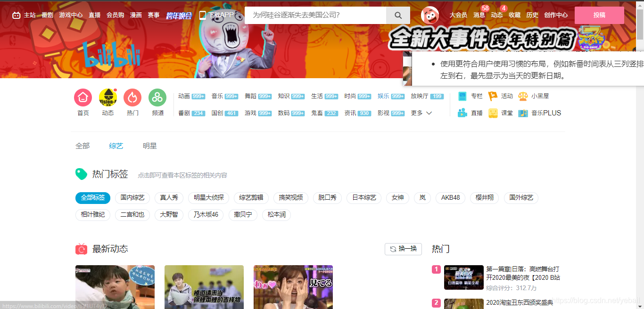Image resolution: width=644 pixels, height=309 pixels.
Task: Open 番剧 in the top navigation
Action: (47, 15)
